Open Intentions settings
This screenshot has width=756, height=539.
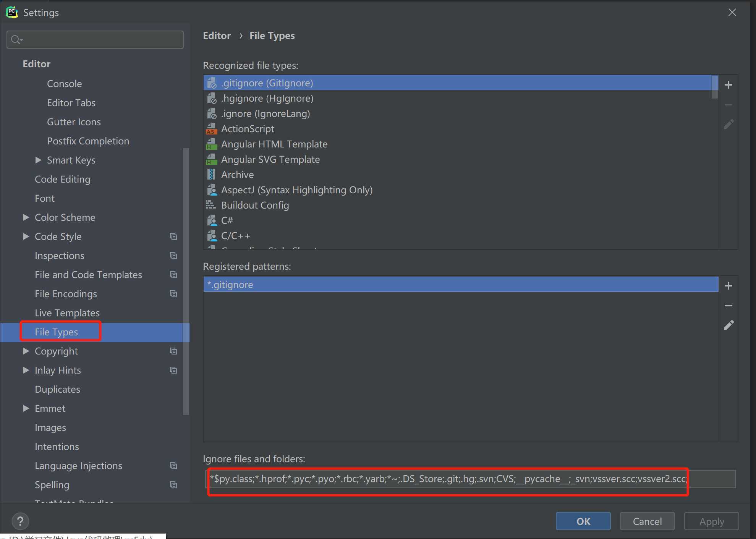(57, 447)
